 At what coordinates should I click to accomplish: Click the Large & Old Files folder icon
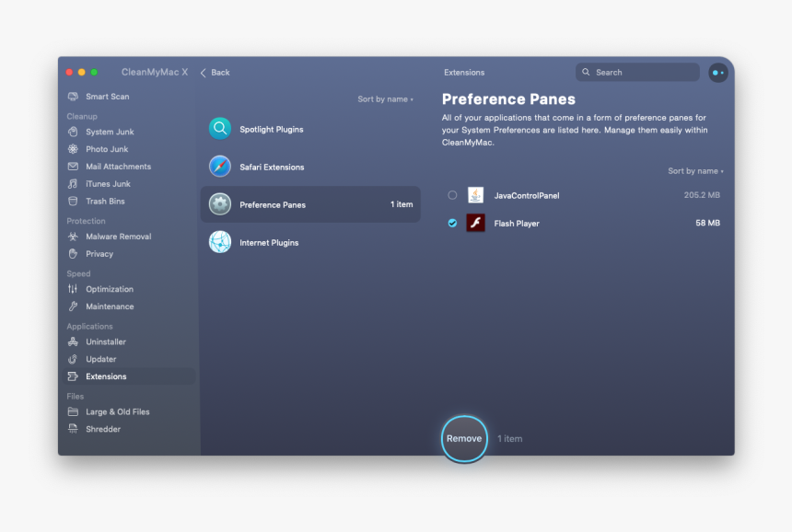pyautogui.click(x=74, y=411)
